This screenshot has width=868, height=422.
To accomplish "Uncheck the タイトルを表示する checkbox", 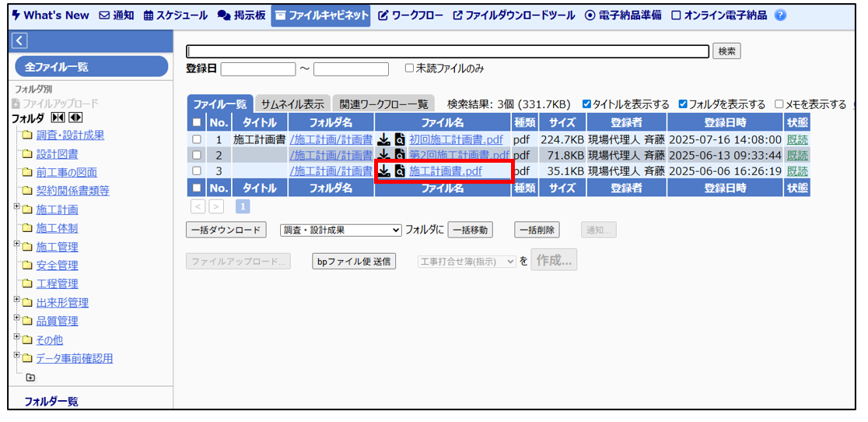I will 587,104.
